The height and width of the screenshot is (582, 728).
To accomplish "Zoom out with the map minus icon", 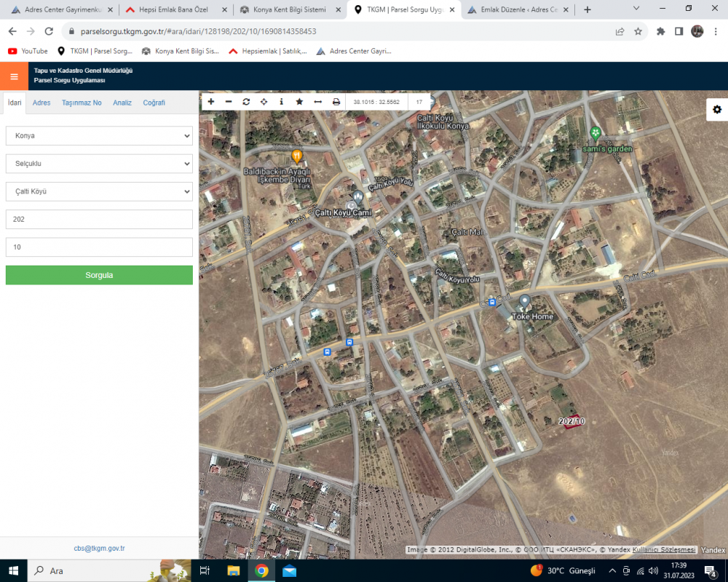I will click(x=229, y=102).
